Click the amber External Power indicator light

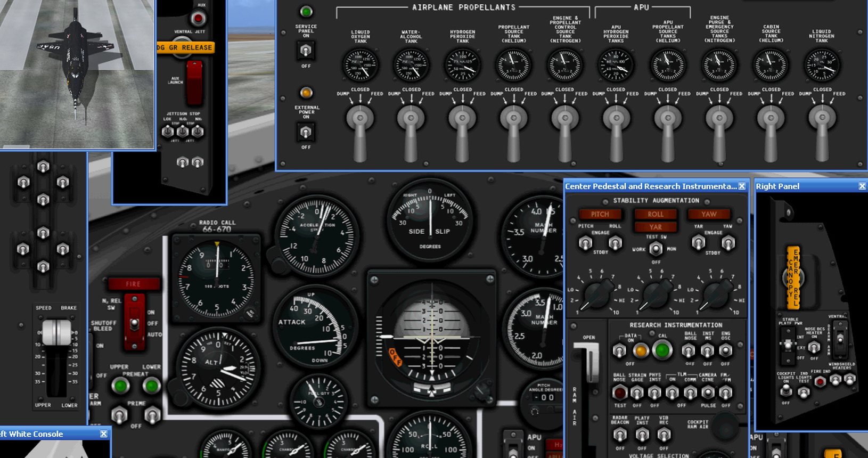tap(306, 93)
